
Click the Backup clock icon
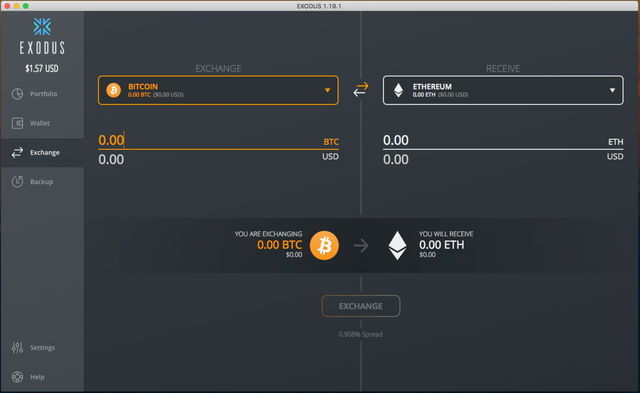pyautogui.click(x=17, y=182)
